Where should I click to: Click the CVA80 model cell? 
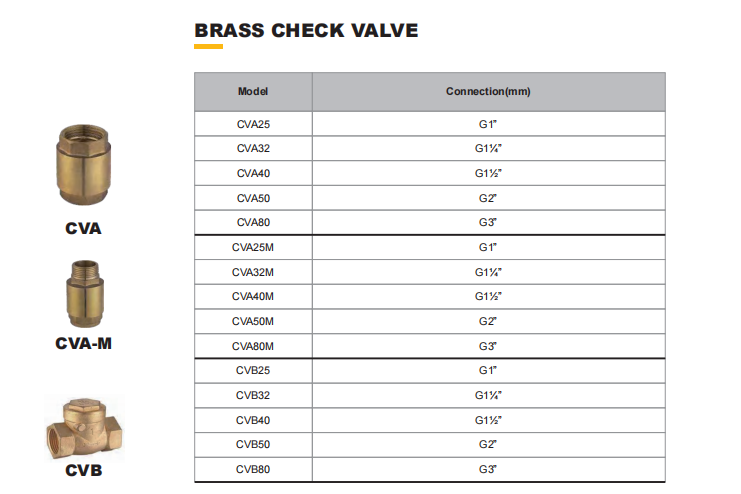253,222
